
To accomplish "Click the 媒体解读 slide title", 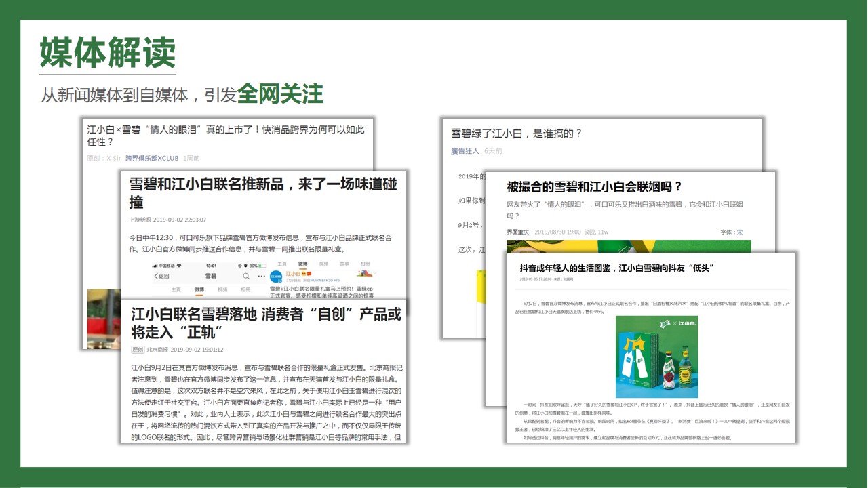I will click(x=108, y=52).
